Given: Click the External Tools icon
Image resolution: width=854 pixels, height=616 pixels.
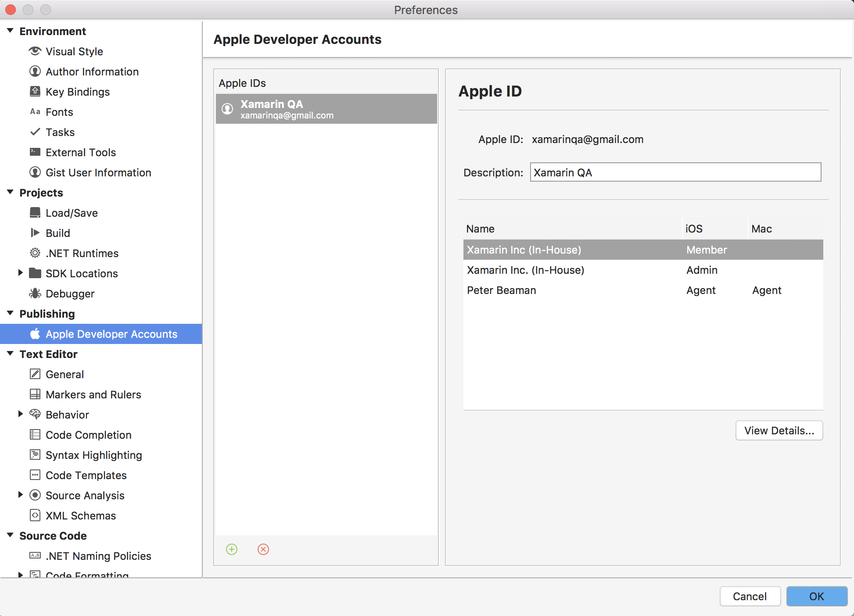Looking at the screenshot, I should coord(35,152).
